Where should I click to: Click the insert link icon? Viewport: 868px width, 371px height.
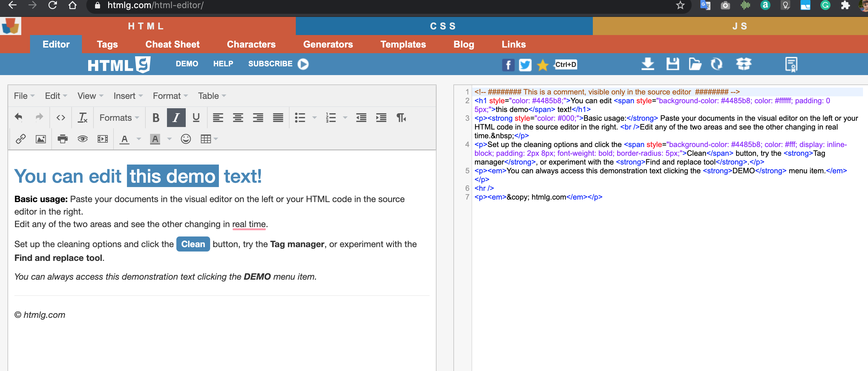[21, 139]
